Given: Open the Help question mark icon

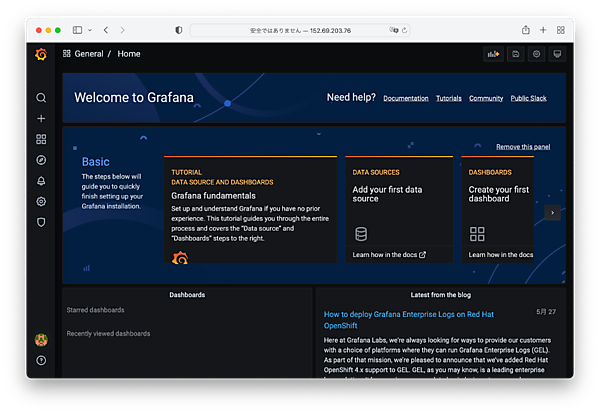Looking at the screenshot, I should pos(41,360).
